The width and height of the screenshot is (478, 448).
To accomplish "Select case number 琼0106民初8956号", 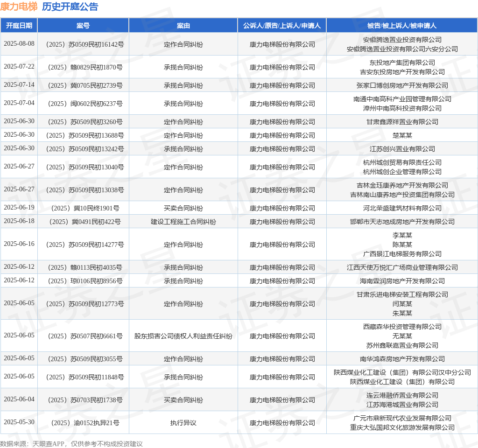I will tap(85, 281).
